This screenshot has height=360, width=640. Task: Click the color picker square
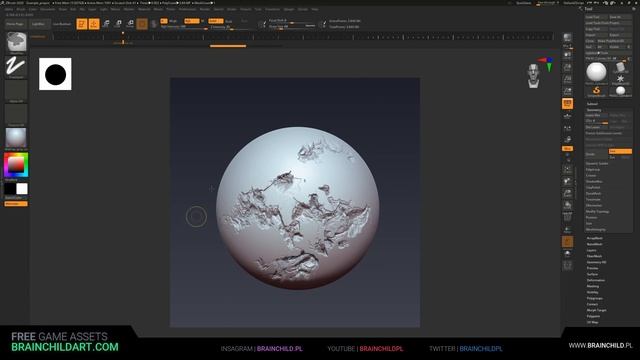click(16, 165)
